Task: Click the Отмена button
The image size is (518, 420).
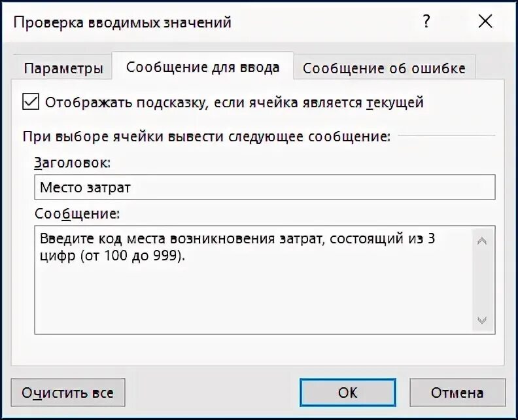Action: [457, 393]
